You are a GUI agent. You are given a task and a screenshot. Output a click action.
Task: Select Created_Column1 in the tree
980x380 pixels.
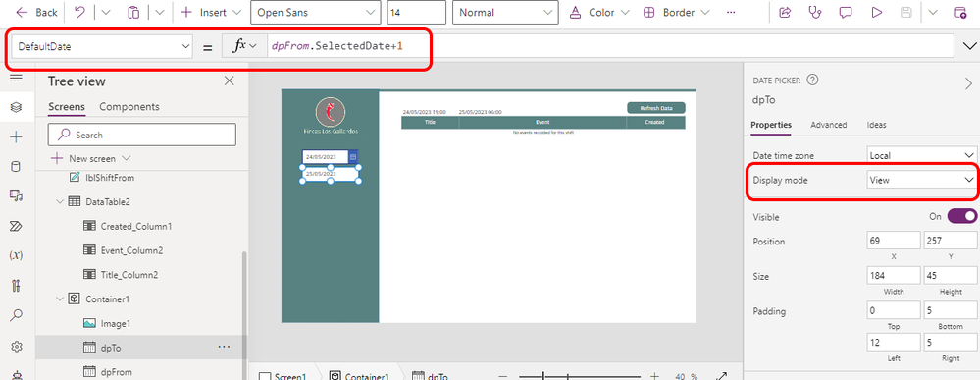click(135, 226)
